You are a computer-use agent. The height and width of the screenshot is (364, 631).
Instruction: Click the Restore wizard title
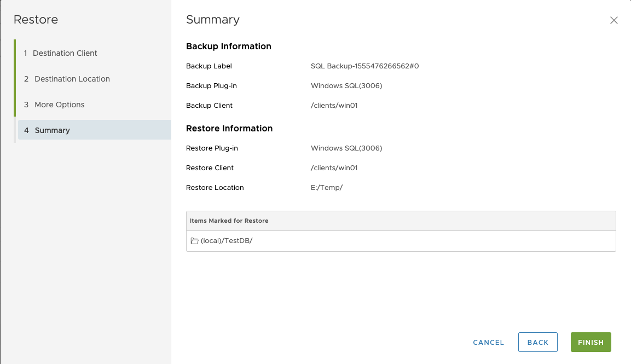[36, 20]
